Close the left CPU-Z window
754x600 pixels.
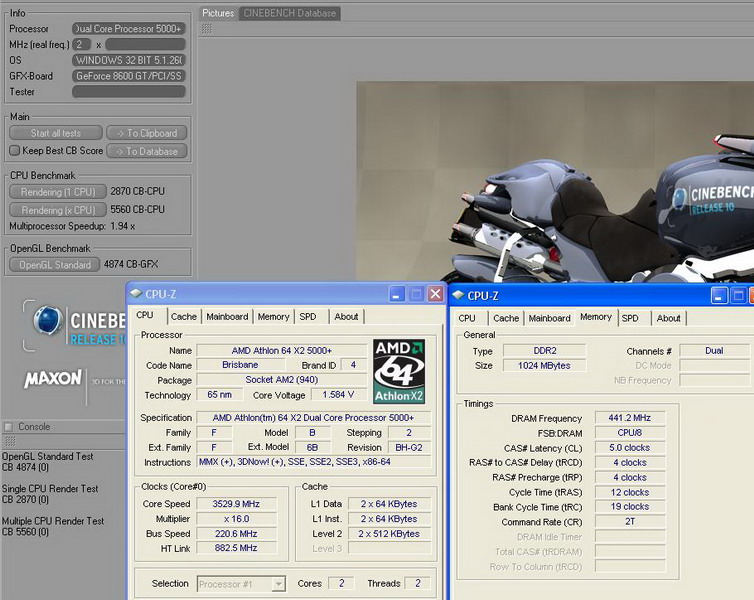[435, 294]
